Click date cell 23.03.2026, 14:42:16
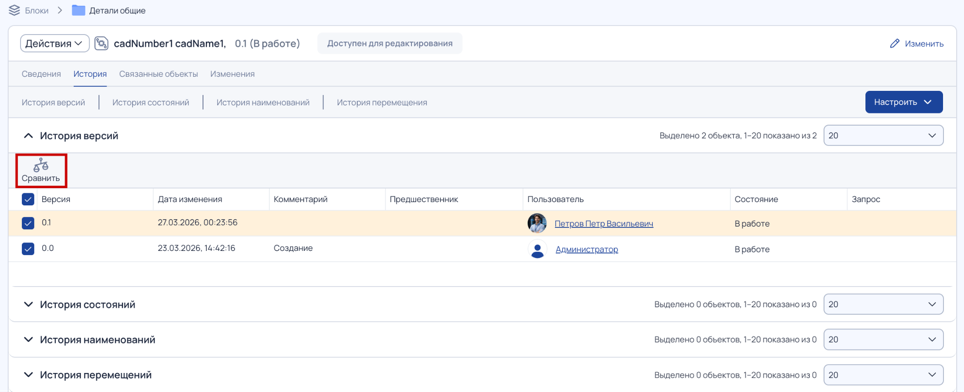 [197, 248]
